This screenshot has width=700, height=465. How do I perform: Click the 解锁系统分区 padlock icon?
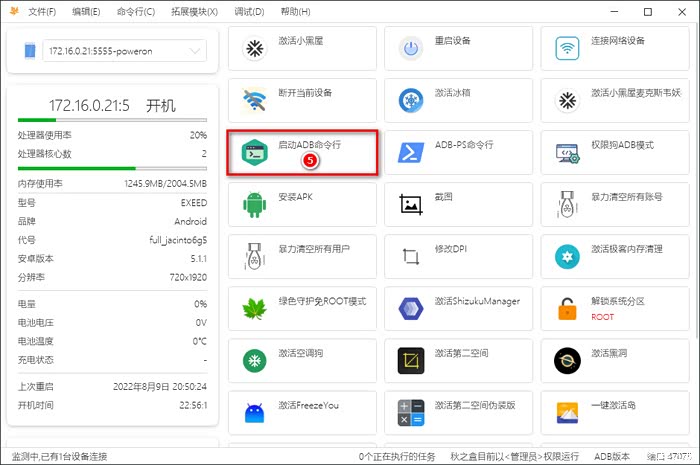(567, 308)
